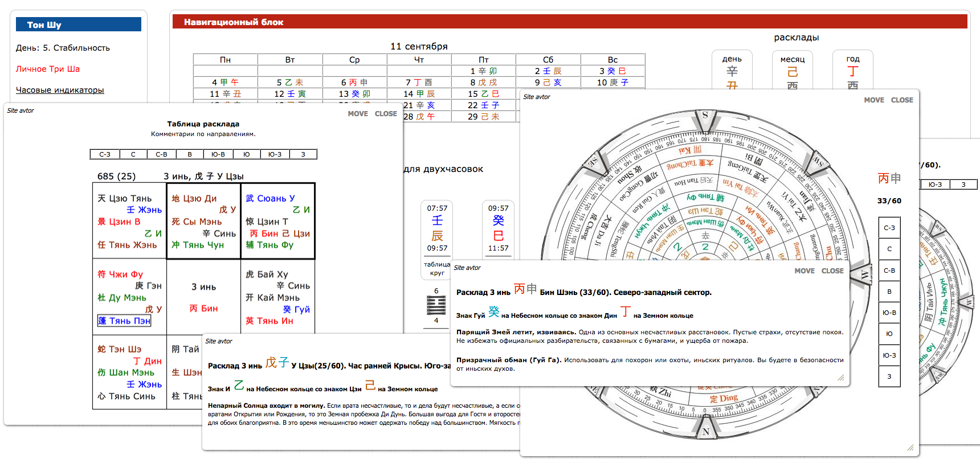Click 符 Чжи Фу palace entry
This screenshot has width=980, height=463.
120,274
